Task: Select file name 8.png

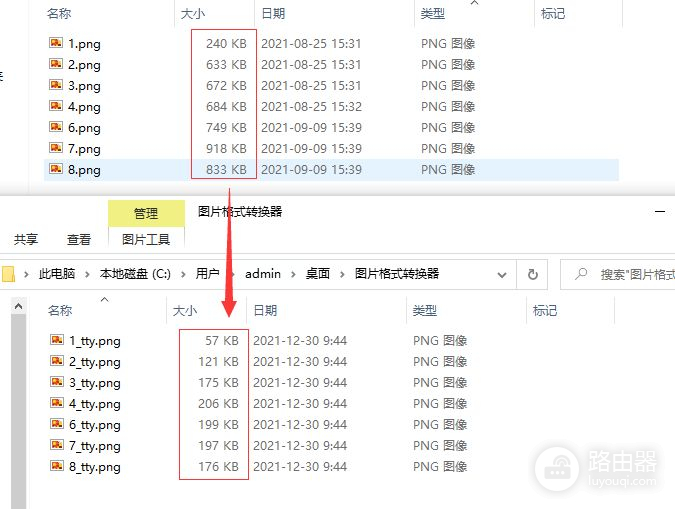Action: pos(84,170)
